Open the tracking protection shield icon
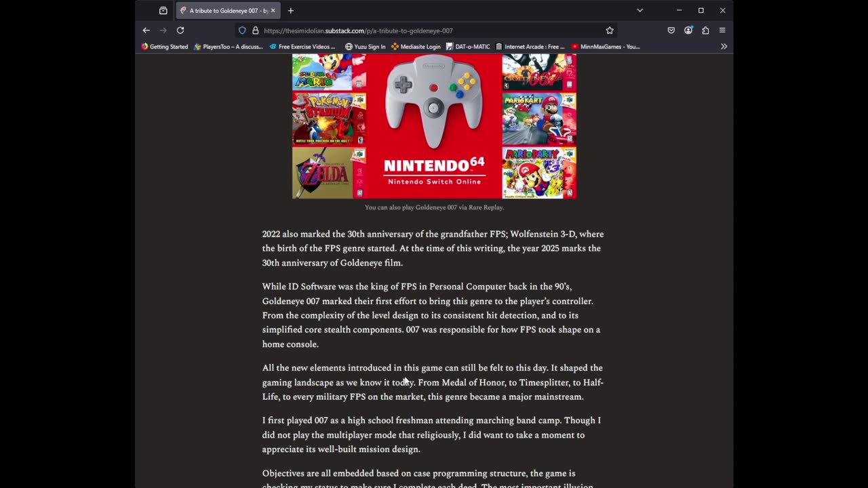Image resolution: width=868 pixels, height=488 pixels. pos(242,30)
